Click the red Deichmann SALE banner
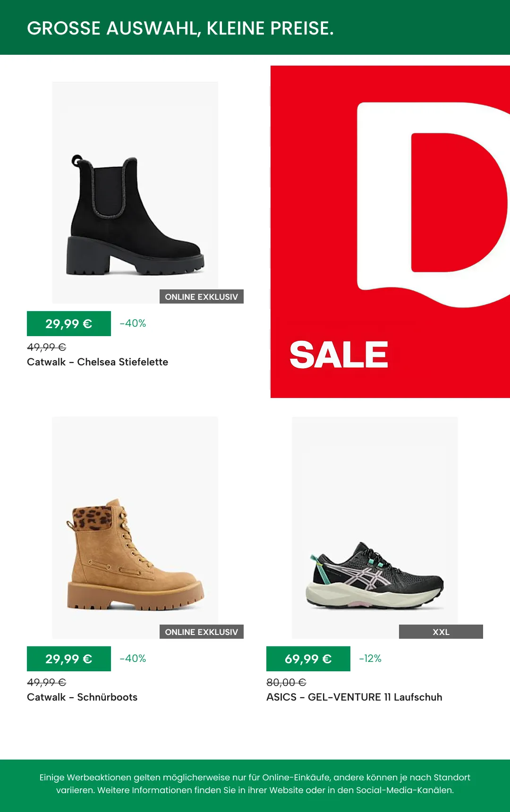This screenshot has width=510, height=812. (x=390, y=232)
